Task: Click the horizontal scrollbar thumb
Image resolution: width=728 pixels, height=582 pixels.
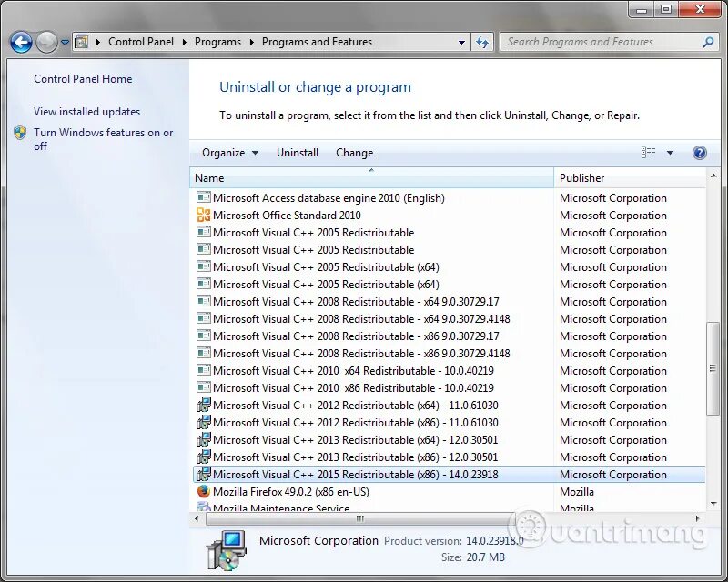Action: [360, 518]
